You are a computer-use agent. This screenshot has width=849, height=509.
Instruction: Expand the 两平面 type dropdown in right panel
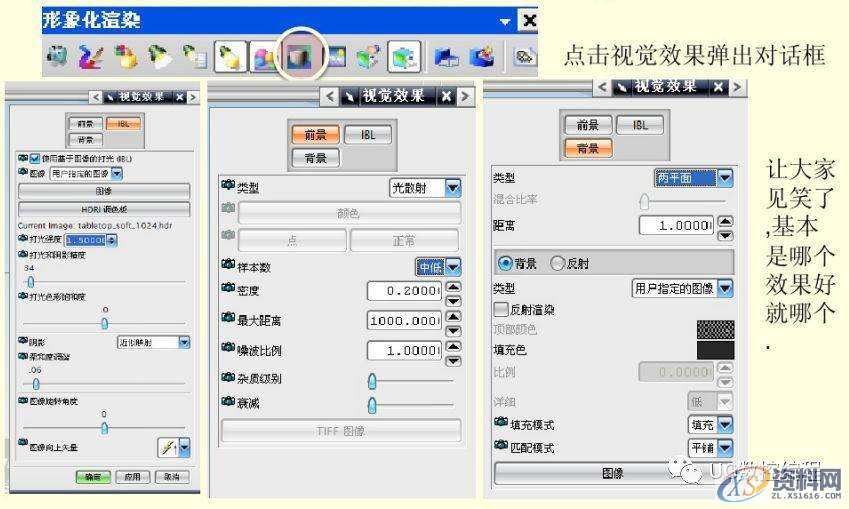tap(725, 178)
